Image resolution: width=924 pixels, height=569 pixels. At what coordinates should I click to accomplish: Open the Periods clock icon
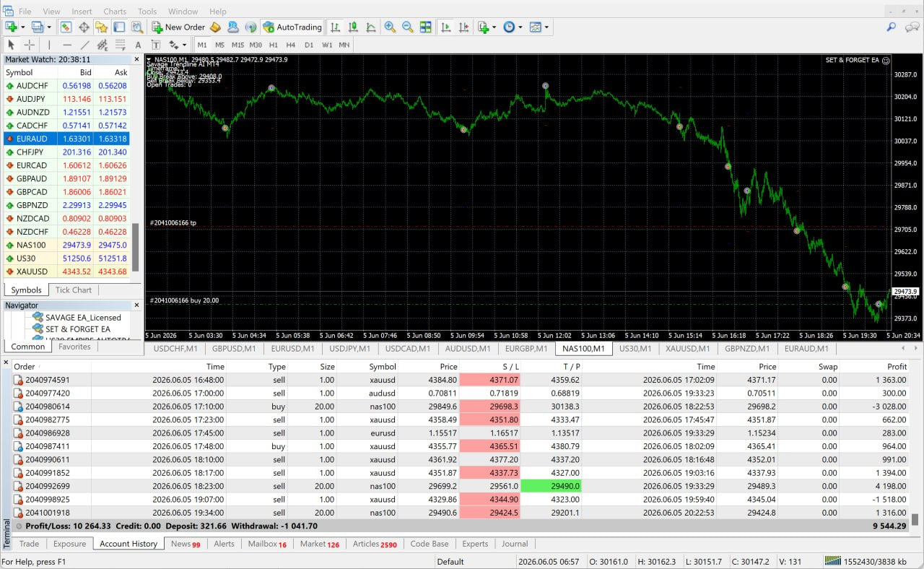tap(509, 27)
